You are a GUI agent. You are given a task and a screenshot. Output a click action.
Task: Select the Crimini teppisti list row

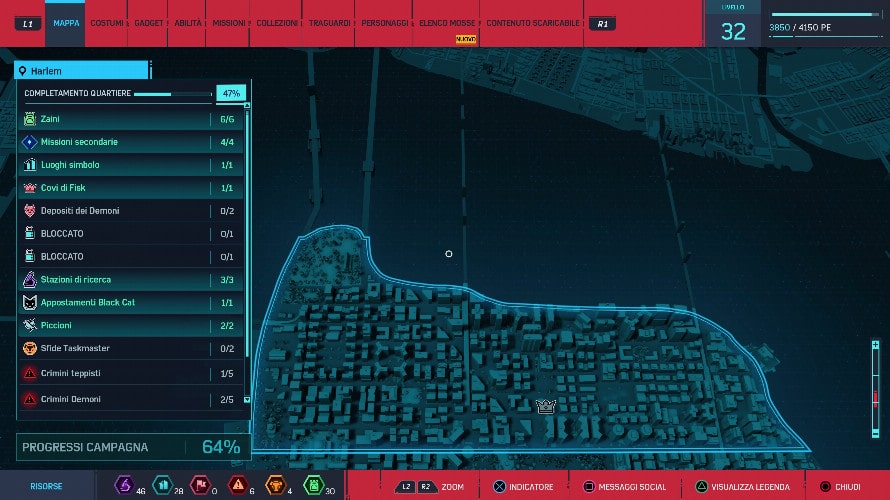[x=130, y=373]
